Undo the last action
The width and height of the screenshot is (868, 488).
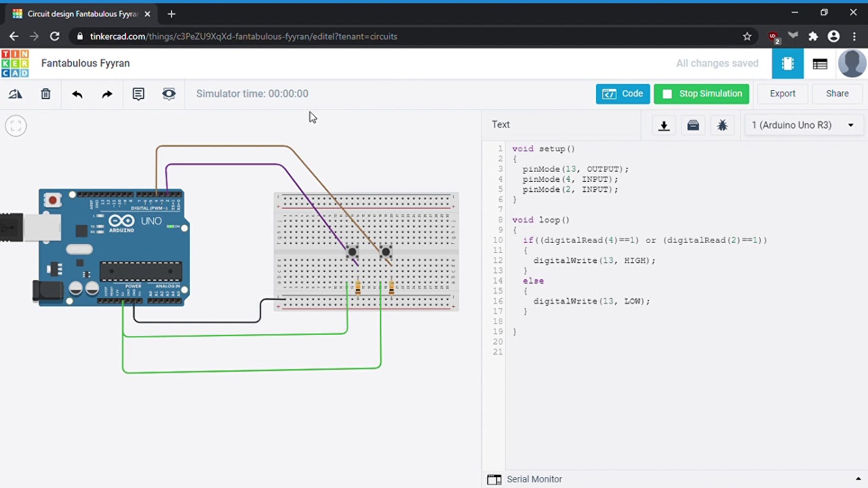pyautogui.click(x=77, y=94)
